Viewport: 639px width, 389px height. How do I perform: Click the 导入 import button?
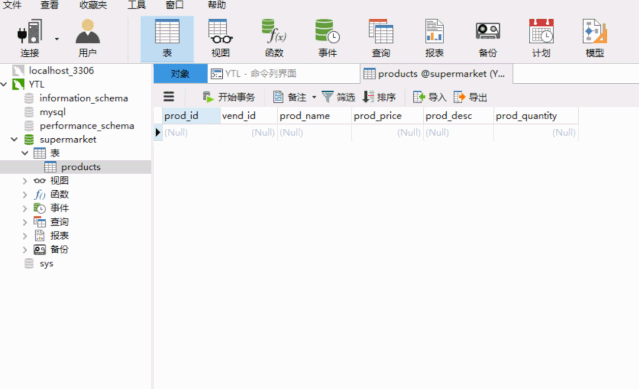click(430, 97)
